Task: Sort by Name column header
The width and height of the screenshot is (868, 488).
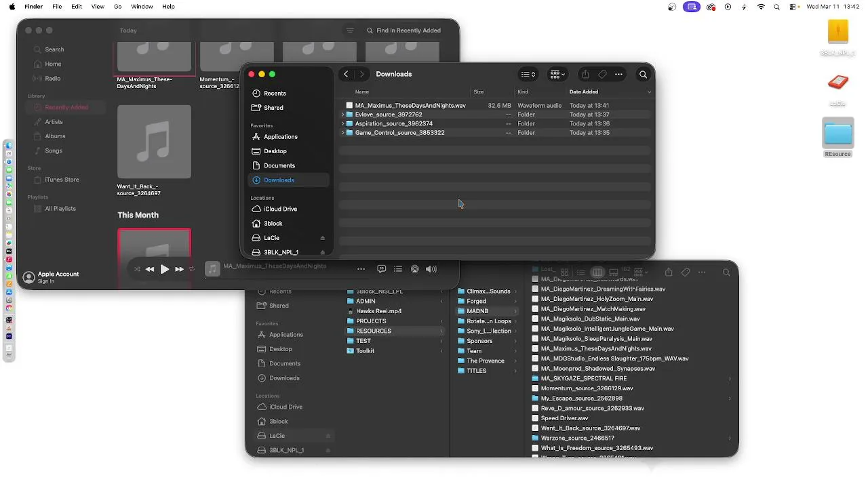Action: (362, 91)
